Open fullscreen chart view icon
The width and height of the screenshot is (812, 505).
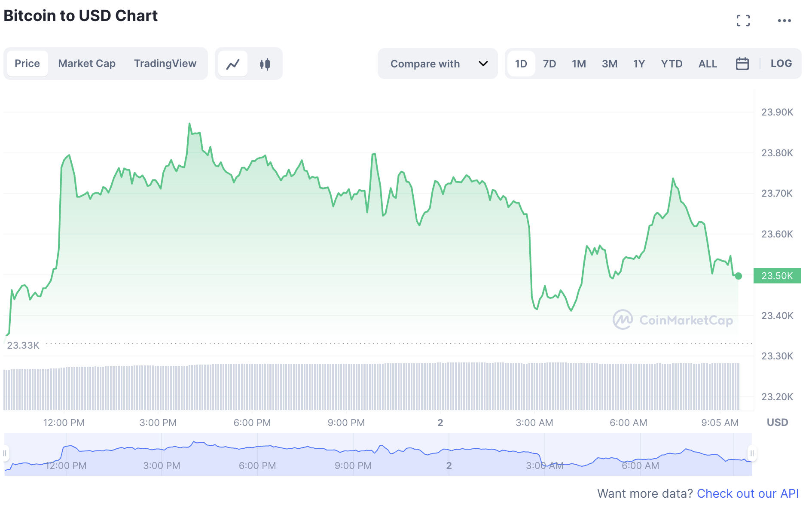pyautogui.click(x=743, y=21)
